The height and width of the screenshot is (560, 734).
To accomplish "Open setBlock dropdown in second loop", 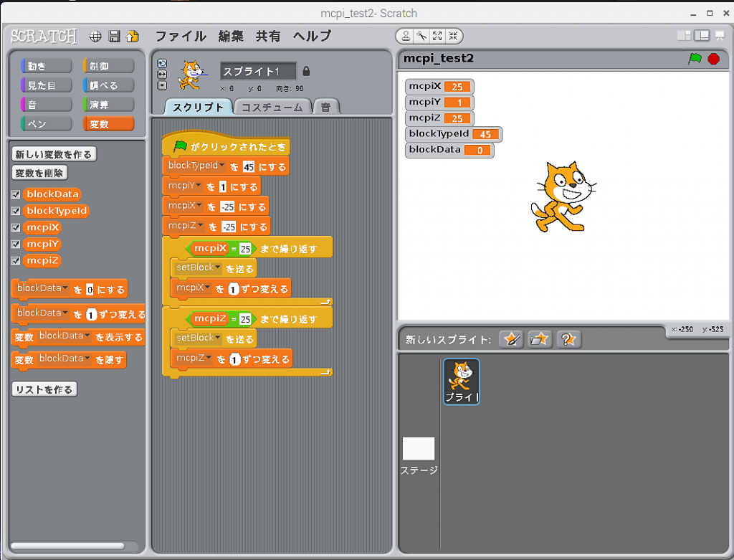I will pyautogui.click(x=218, y=338).
